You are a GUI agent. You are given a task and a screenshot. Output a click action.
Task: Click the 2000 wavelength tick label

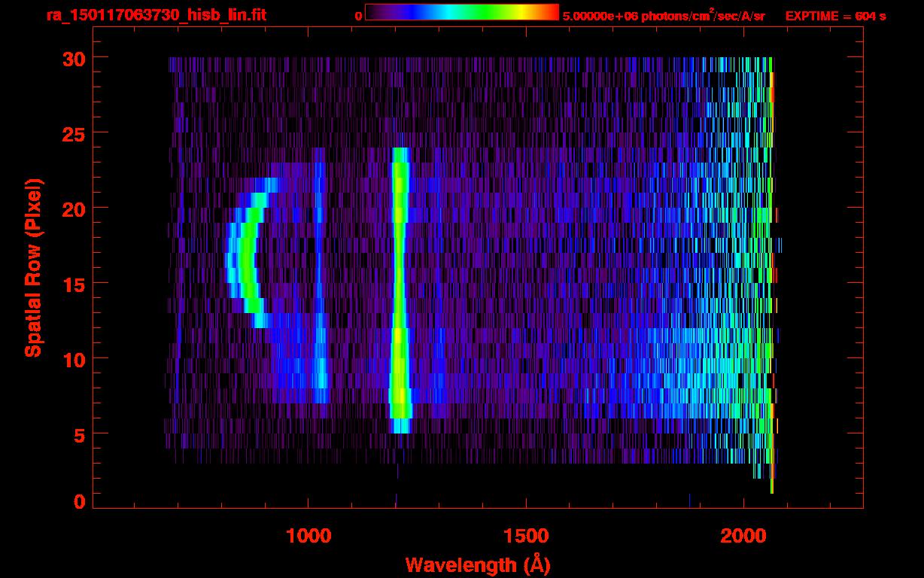click(x=743, y=536)
